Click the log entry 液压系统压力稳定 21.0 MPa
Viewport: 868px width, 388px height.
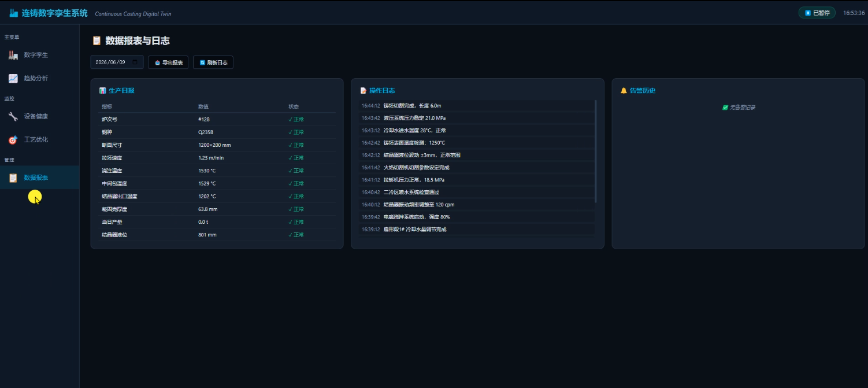[476, 118]
